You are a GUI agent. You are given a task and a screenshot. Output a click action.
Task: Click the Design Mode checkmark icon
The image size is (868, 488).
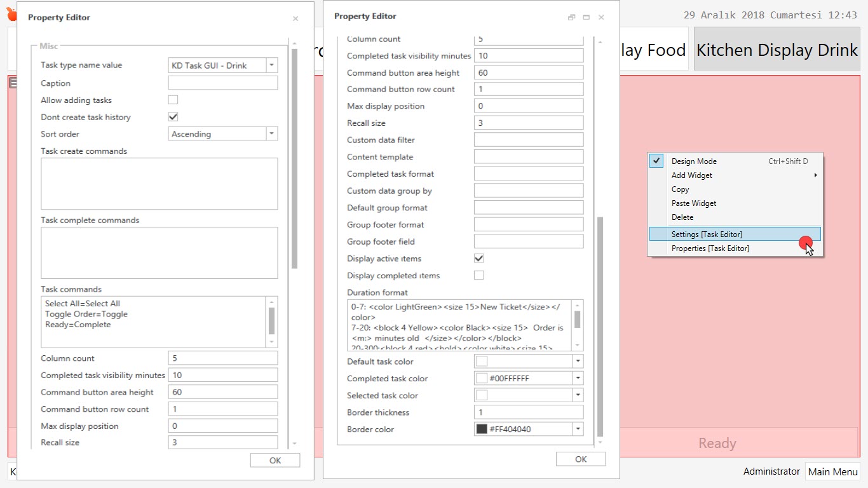[657, 161]
